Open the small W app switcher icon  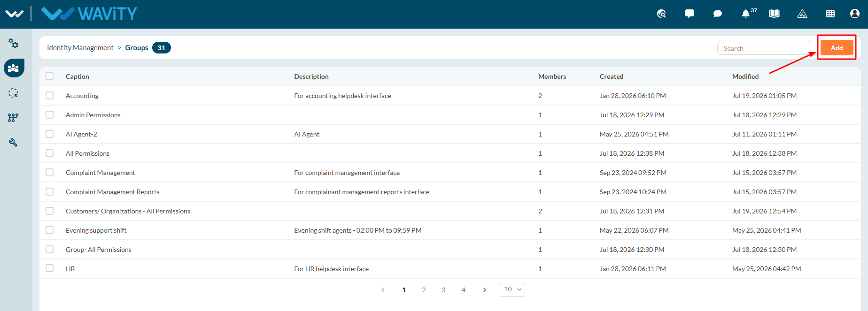coord(14,14)
